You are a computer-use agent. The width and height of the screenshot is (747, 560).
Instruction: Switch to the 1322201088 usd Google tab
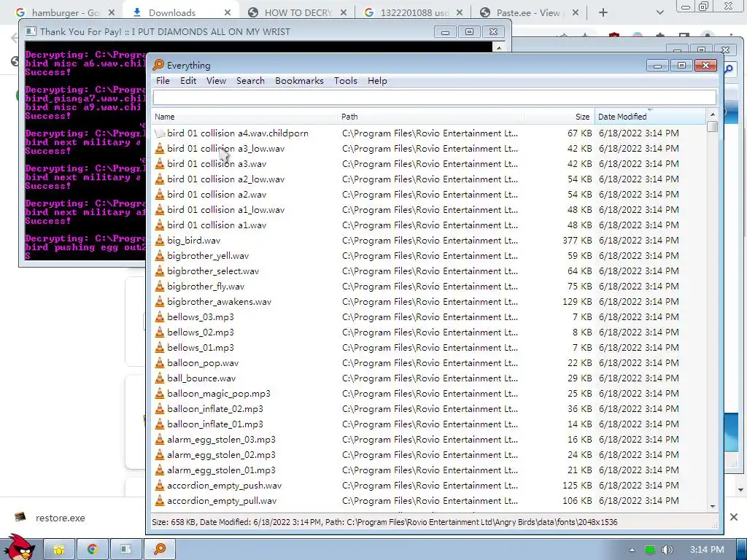click(x=414, y=13)
